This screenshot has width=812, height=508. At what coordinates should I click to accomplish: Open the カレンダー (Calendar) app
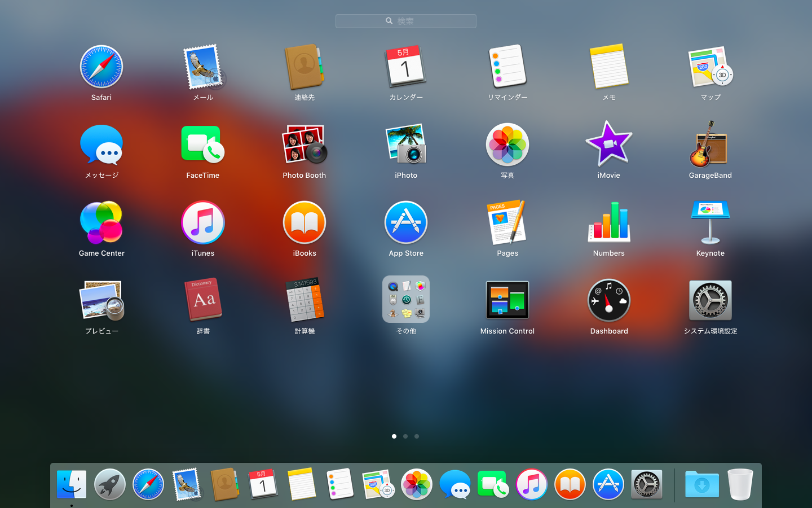[406, 66]
